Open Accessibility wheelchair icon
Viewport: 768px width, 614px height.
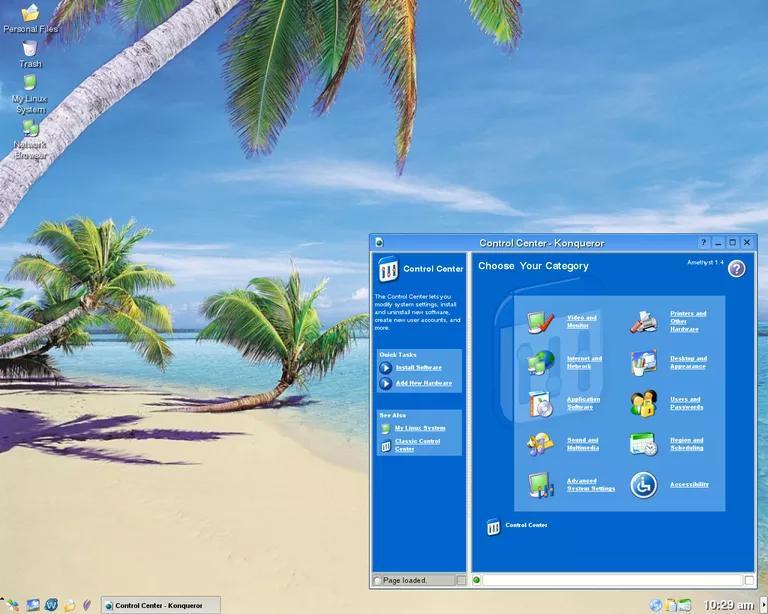coord(644,485)
